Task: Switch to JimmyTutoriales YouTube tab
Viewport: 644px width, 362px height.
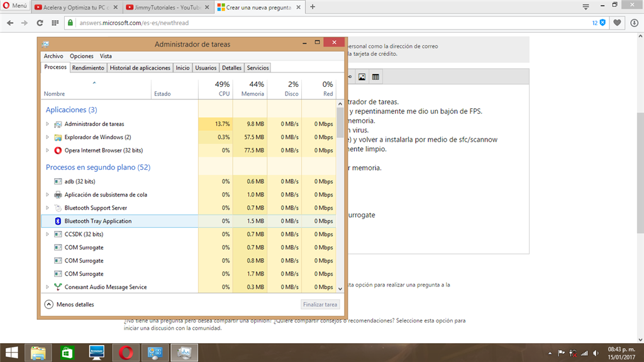Action: tap(167, 8)
